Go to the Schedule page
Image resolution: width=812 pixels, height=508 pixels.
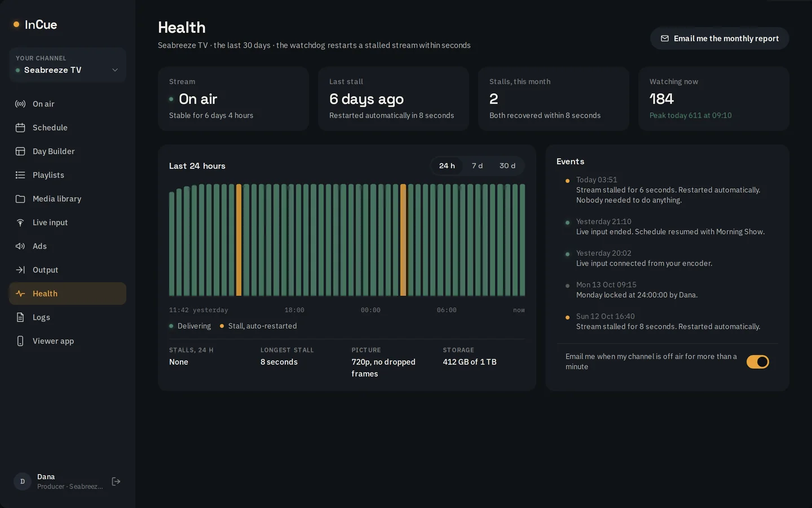pos(68,128)
